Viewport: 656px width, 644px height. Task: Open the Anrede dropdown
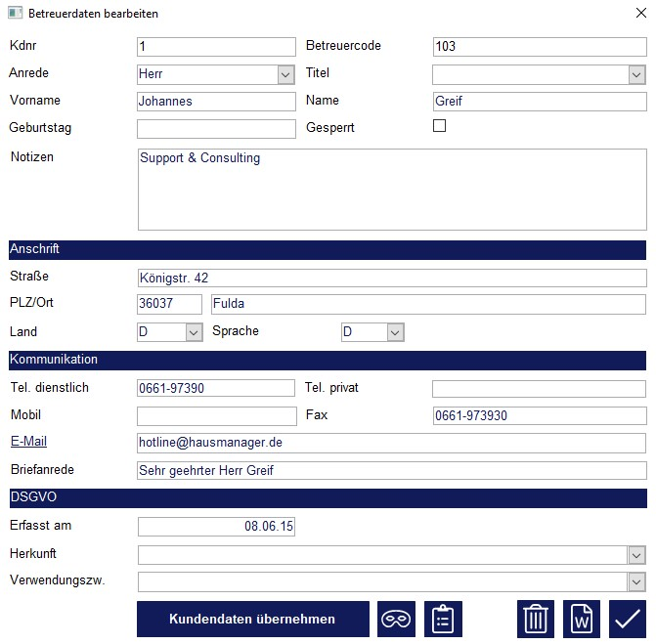[x=285, y=74]
